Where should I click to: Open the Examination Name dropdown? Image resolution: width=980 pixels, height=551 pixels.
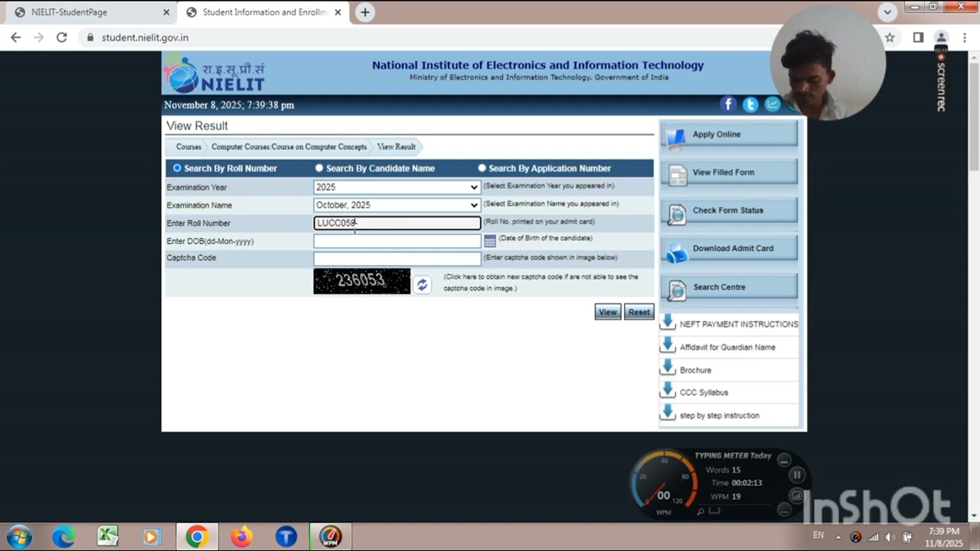click(397, 205)
